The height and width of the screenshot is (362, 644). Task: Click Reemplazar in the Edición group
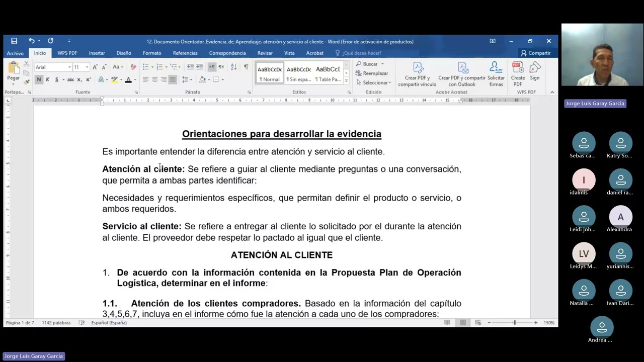(x=372, y=73)
